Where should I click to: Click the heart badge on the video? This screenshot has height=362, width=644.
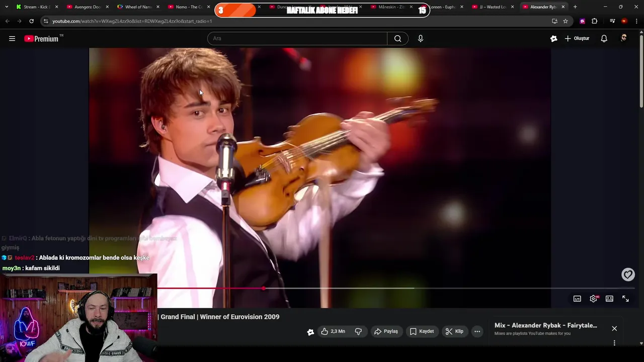(628, 275)
